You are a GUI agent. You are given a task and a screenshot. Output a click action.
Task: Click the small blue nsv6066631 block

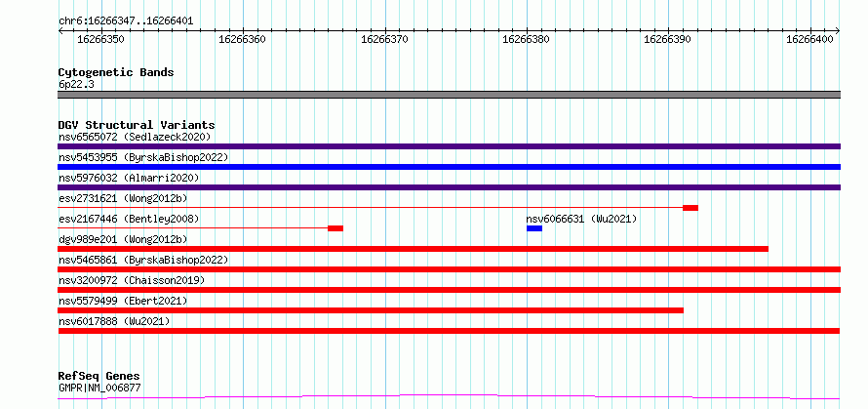(534, 228)
